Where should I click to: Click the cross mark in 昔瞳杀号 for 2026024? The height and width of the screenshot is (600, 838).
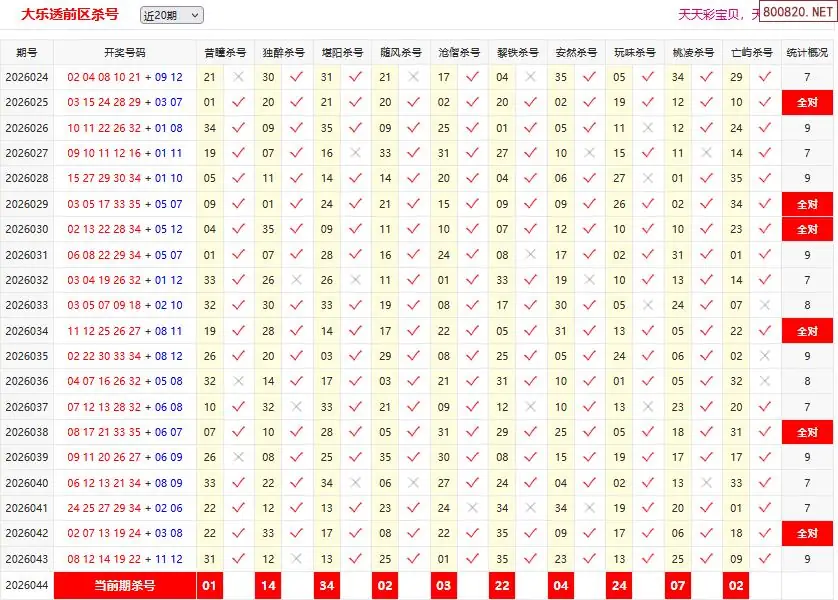238,77
